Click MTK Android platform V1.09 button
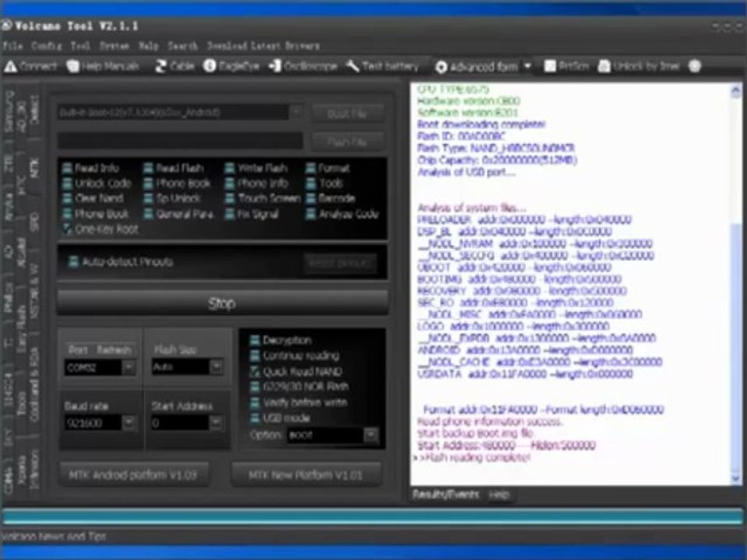Image resolution: width=747 pixels, height=560 pixels. click(x=133, y=474)
